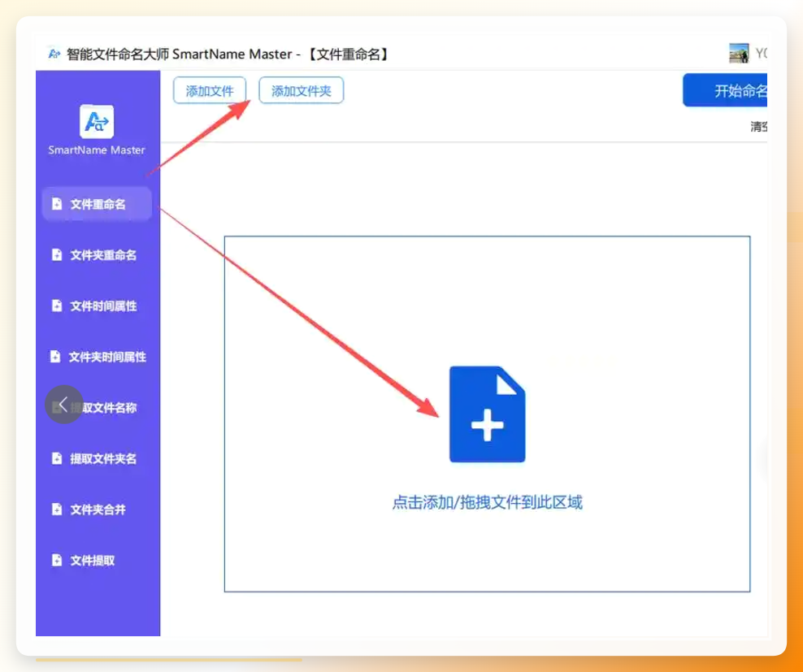Click the 点击添加/拖拽文件到此区域 text

point(487,502)
